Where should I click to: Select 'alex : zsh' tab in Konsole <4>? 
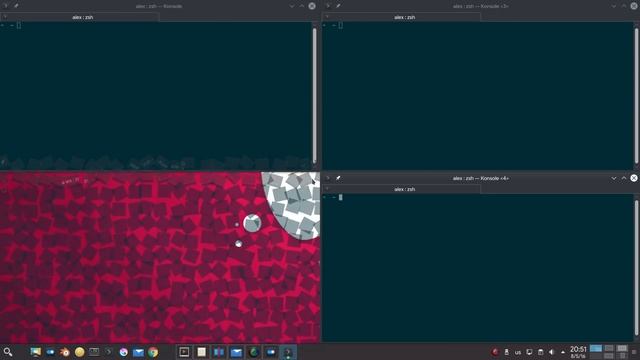point(404,189)
